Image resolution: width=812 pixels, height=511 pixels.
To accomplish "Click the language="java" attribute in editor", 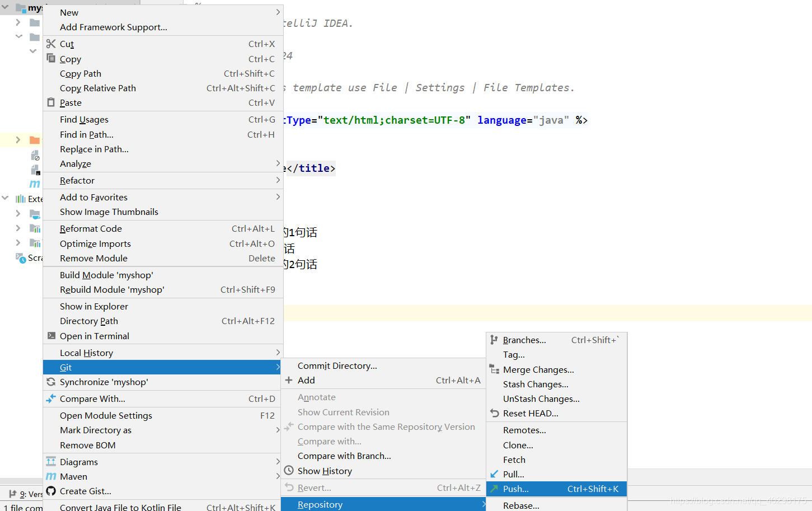I will pos(523,120).
